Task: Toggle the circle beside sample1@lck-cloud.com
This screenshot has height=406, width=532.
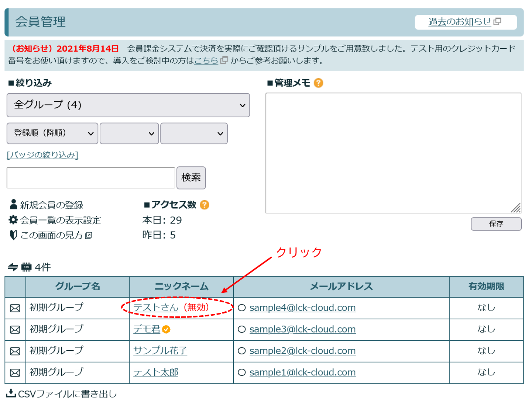Action: click(242, 372)
